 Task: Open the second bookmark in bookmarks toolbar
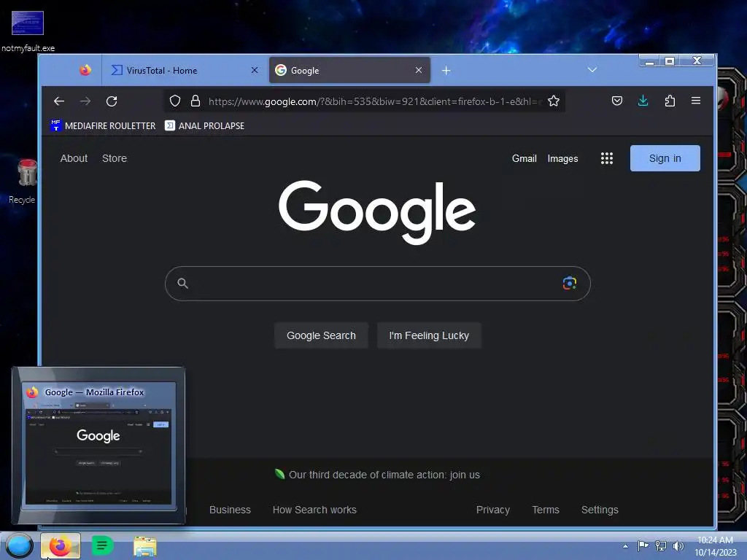[x=204, y=125]
